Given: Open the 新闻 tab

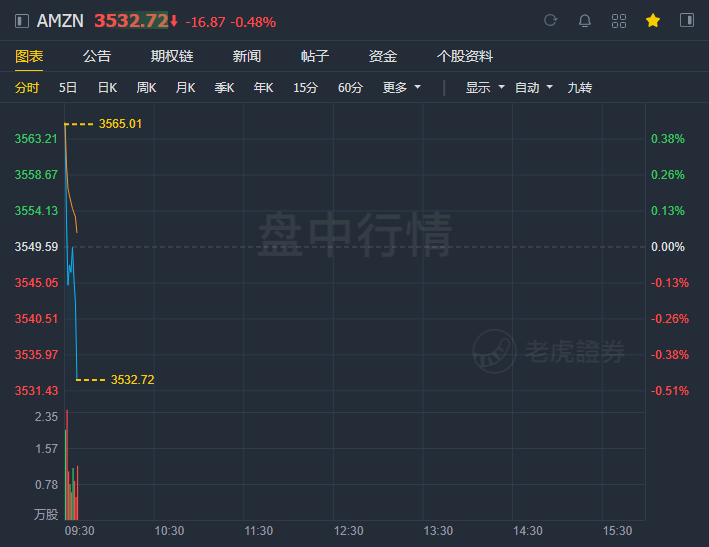Looking at the screenshot, I should [x=247, y=56].
